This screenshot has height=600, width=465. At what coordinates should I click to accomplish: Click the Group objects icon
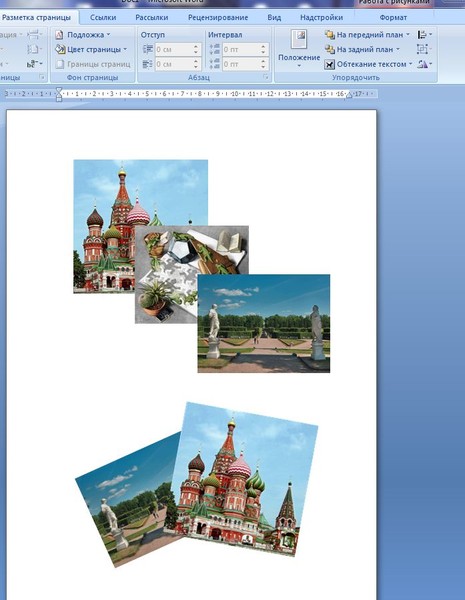(424, 49)
